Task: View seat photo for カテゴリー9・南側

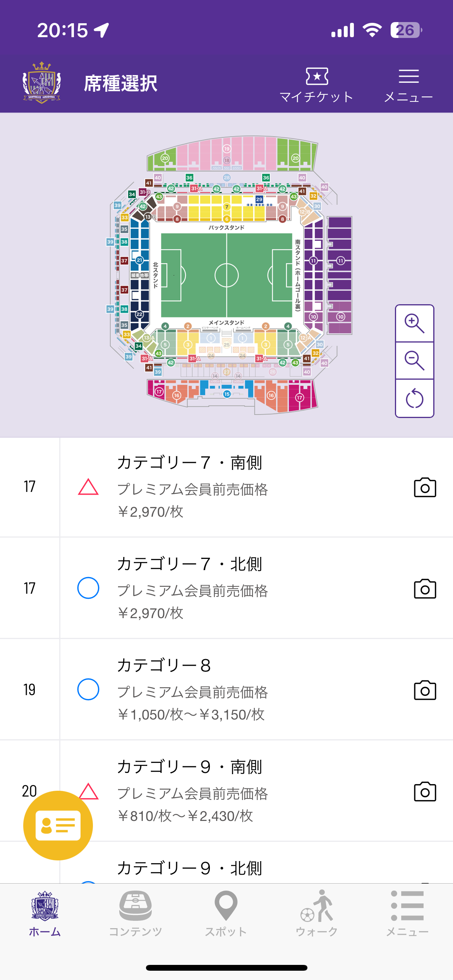Action: 425,792
